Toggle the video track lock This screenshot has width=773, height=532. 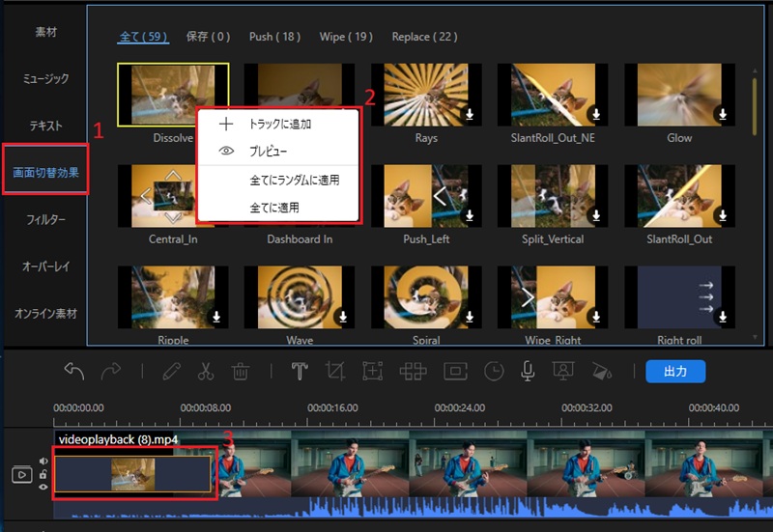coord(43,474)
